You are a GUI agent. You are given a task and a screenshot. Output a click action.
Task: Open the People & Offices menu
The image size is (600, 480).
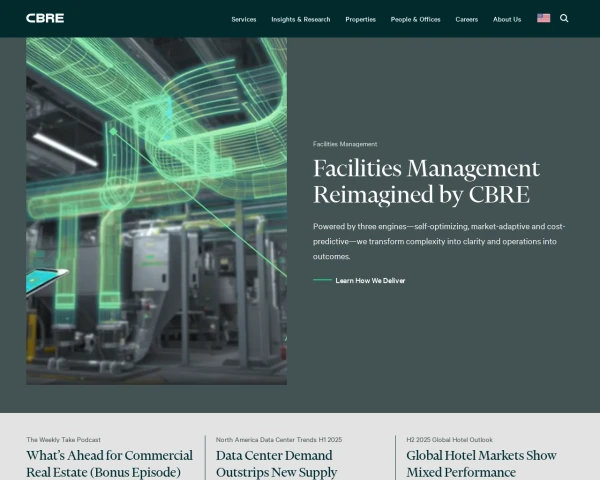[416, 19]
